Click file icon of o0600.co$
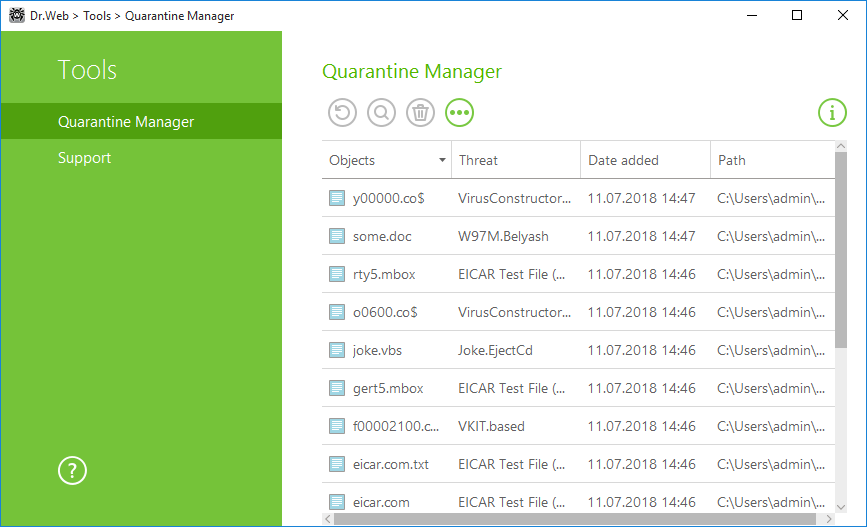 tap(337, 312)
